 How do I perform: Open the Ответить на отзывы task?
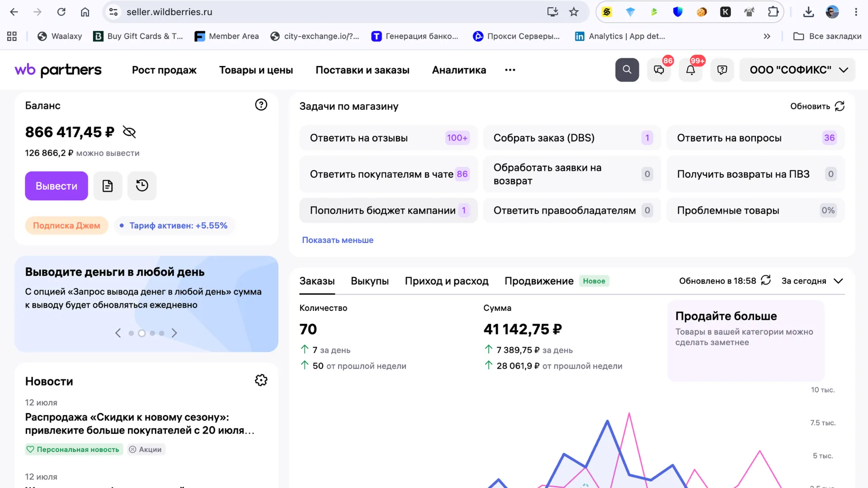click(x=388, y=138)
